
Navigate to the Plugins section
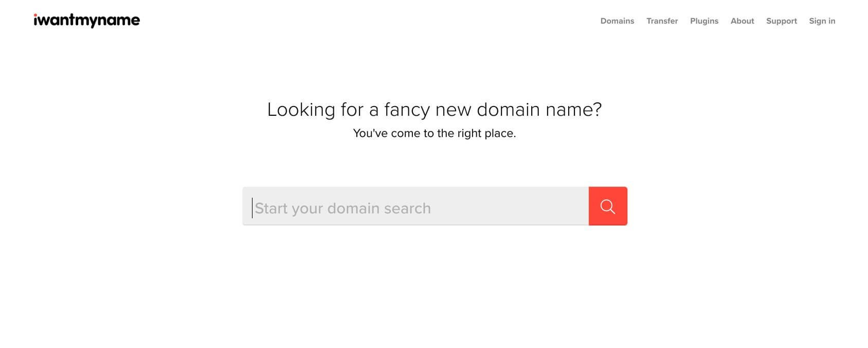[704, 21]
